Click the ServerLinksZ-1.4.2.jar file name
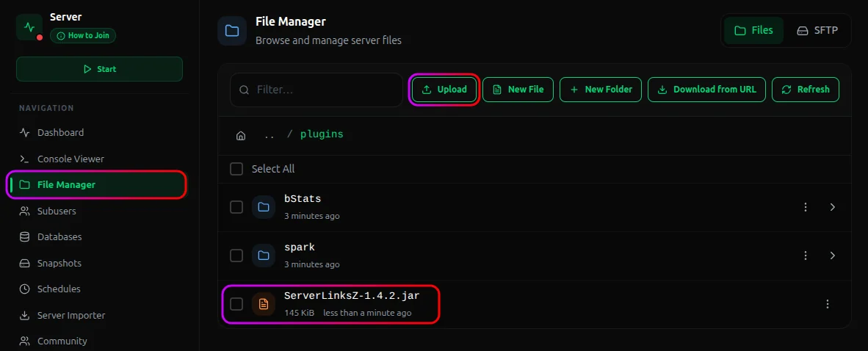 352,296
